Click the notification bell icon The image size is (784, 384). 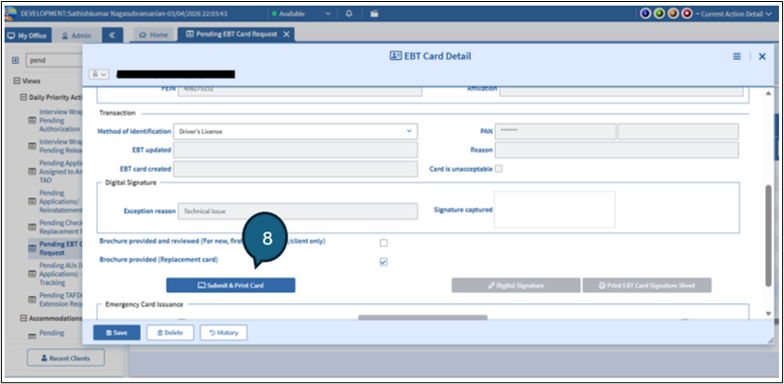click(x=348, y=14)
